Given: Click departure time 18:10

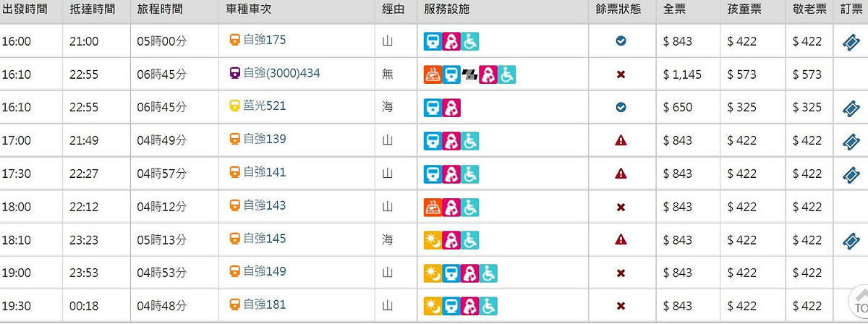Looking at the screenshot, I should 17,240.
